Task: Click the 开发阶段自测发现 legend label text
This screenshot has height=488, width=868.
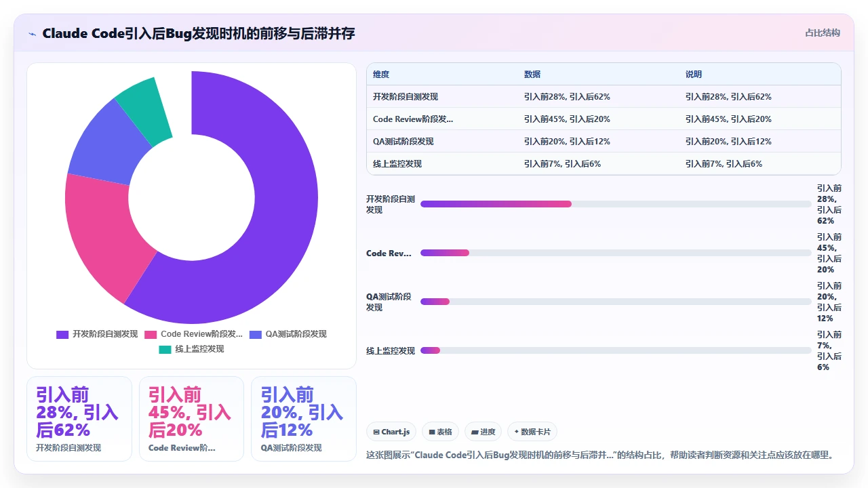Action: pyautogui.click(x=105, y=334)
